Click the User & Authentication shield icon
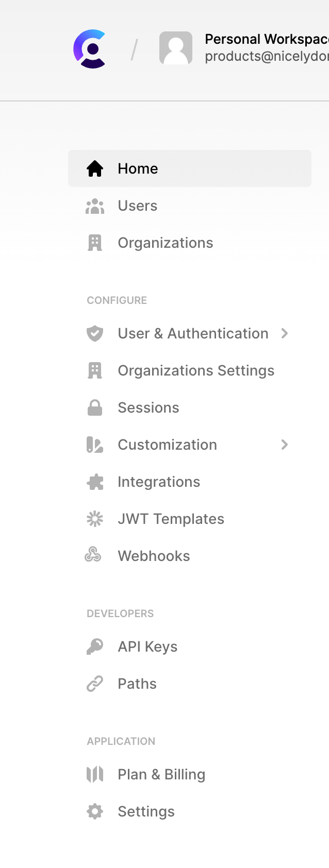329x868 pixels. coord(95,333)
